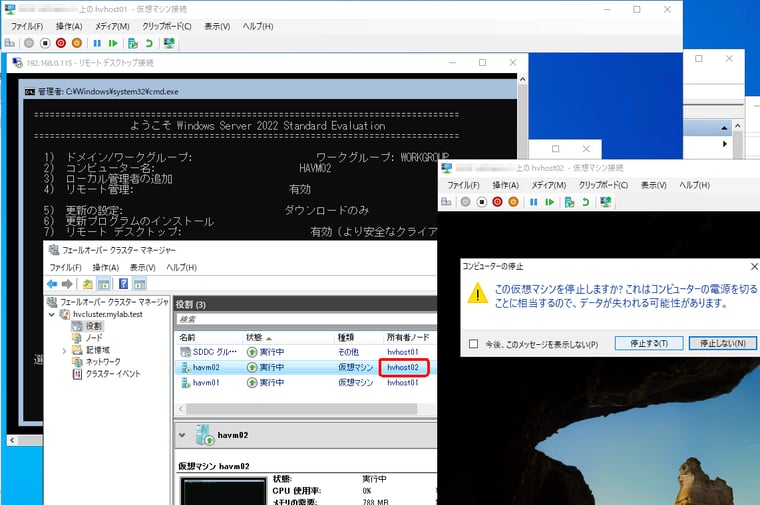The image size is (760, 505).
Task: Click remote desktop horizontal scrollbar left arrow
Action: 13,440
